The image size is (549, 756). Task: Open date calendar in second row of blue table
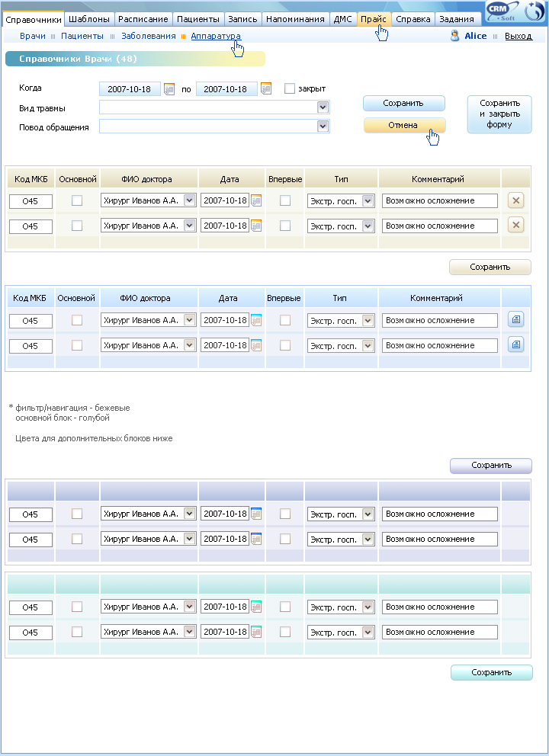pyautogui.click(x=256, y=345)
